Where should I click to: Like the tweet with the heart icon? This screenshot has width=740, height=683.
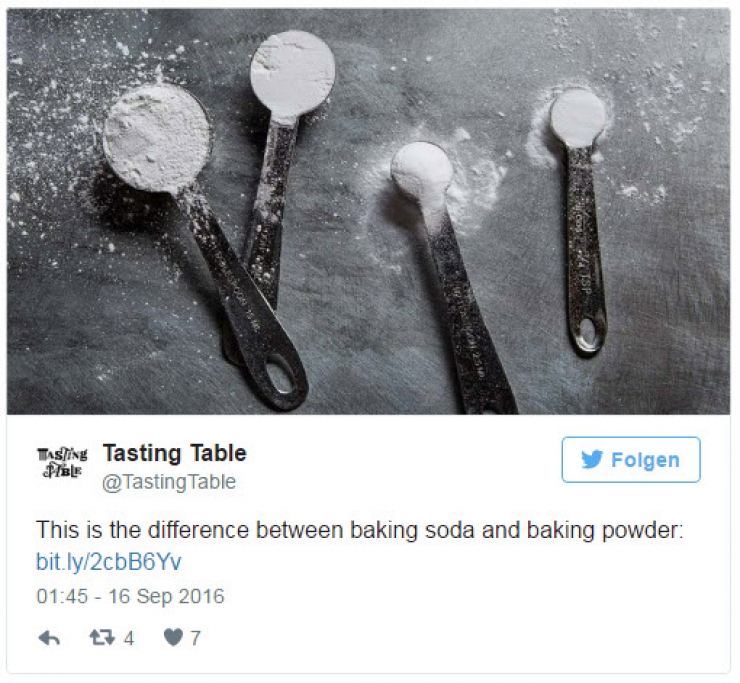(173, 638)
